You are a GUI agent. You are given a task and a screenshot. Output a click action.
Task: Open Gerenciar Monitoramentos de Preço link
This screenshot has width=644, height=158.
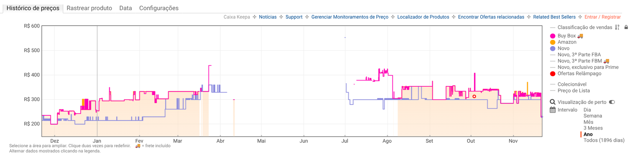click(x=350, y=17)
